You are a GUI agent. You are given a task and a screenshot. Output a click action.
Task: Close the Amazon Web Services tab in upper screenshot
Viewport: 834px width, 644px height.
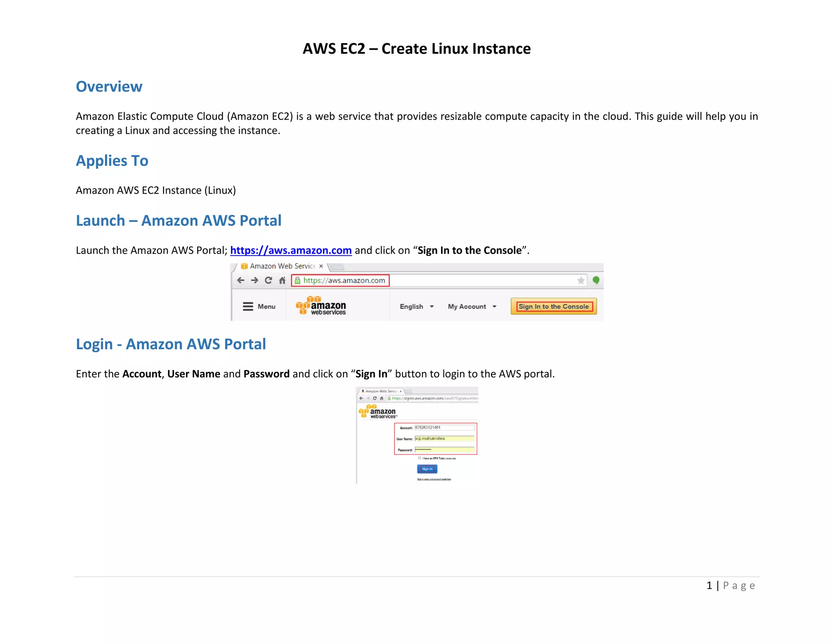pyautogui.click(x=321, y=266)
